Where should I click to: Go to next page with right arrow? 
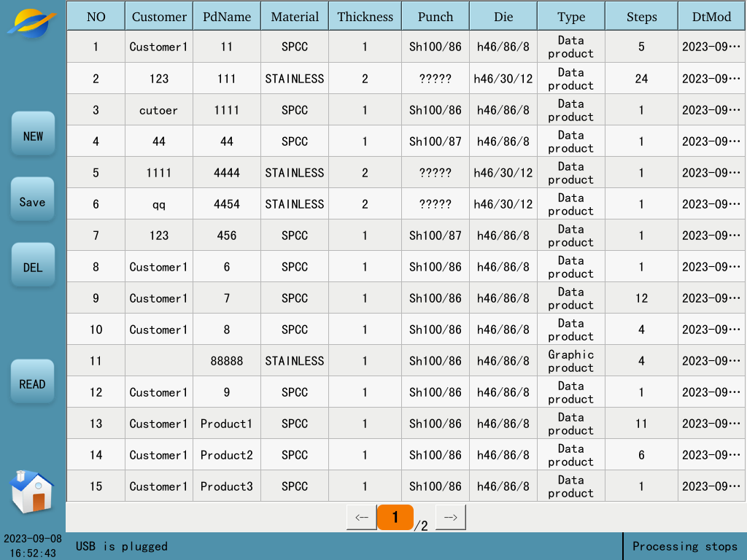coord(450,518)
